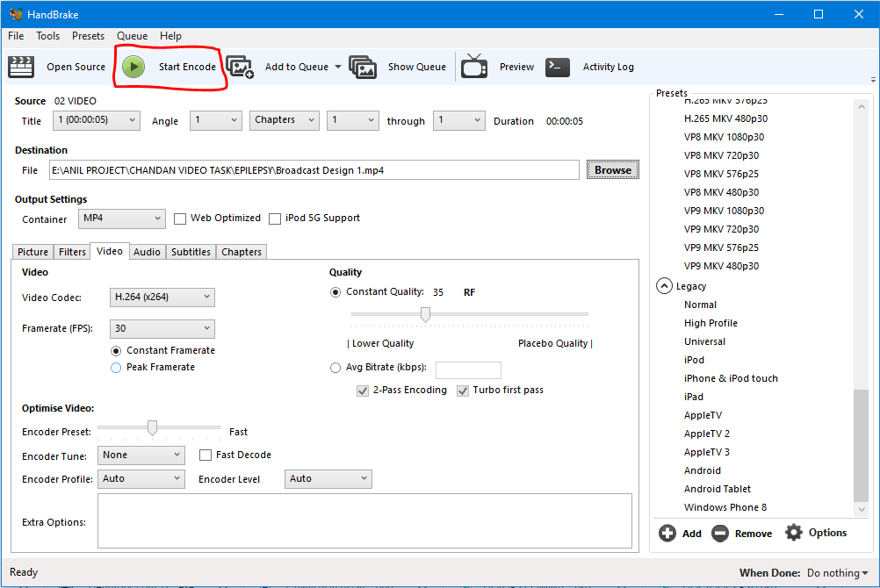This screenshot has width=880, height=588.
Task: Enable the iPod 5G Support checkbox
Action: [x=275, y=219]
